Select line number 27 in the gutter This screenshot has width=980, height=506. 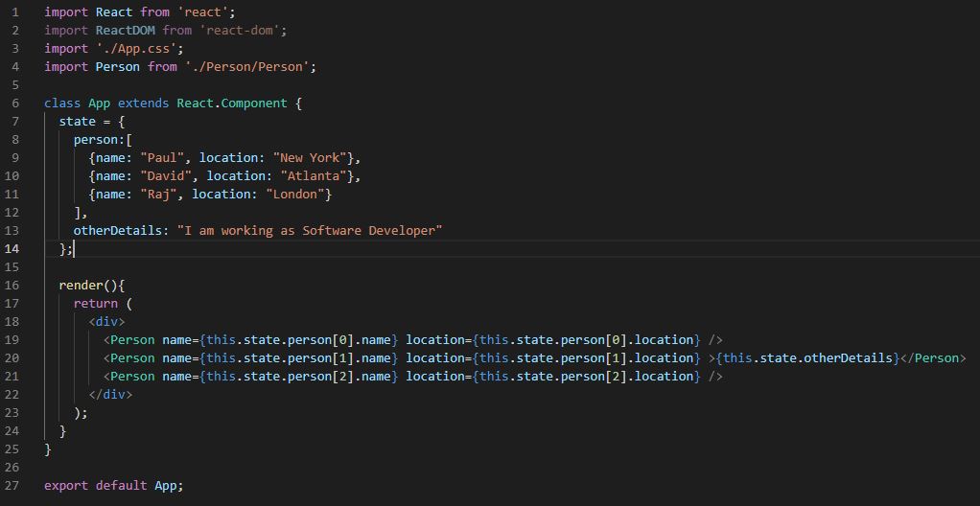coord(12,486)
